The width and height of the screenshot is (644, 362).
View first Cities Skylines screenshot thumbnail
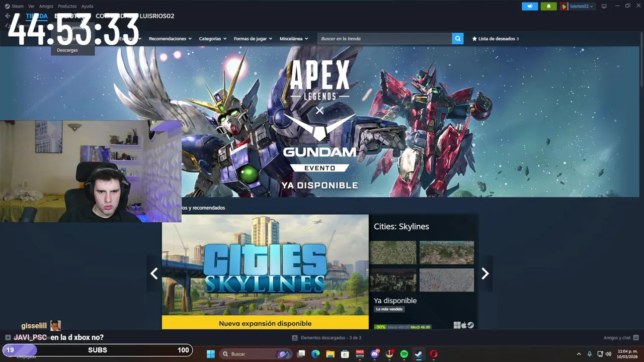click(x=393, y=252)
